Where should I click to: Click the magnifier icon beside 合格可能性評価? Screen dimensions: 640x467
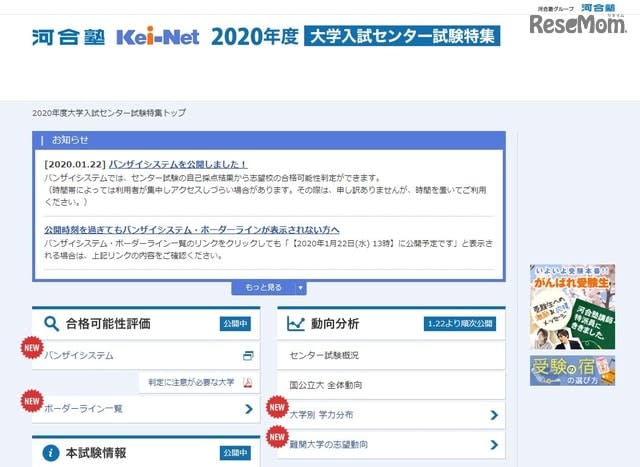coord(51,324)
